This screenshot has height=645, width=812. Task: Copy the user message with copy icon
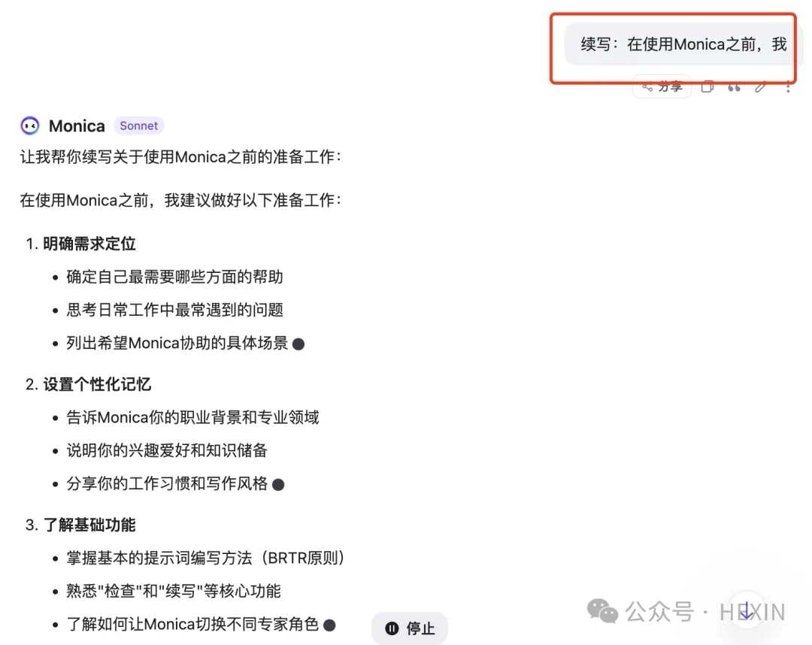707,87
